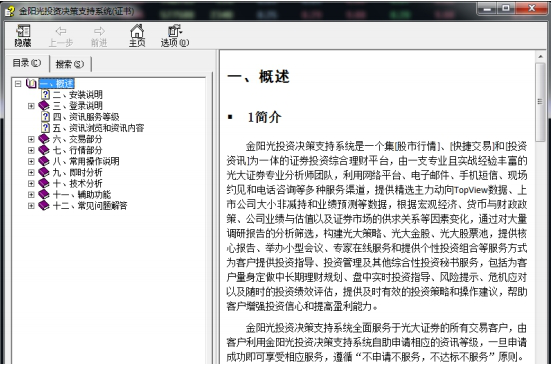Click the Forward (前进) arrow icon
551x378 pixels.
[x=99, y=31]
